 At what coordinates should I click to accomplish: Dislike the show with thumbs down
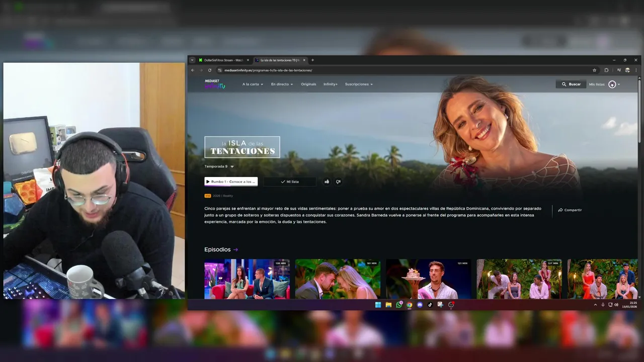[x=338, y=182]
